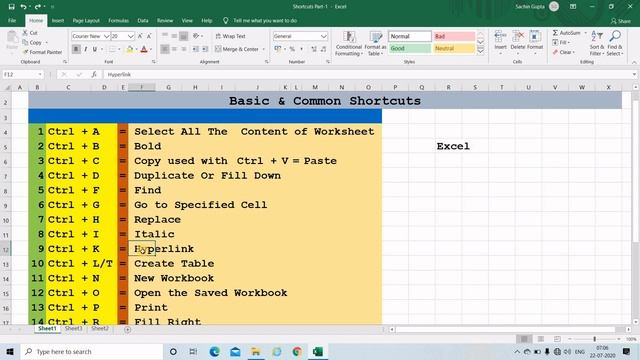Decrease font size with smaller A icon
640x360 pixels.
click(x=149, y=36)
